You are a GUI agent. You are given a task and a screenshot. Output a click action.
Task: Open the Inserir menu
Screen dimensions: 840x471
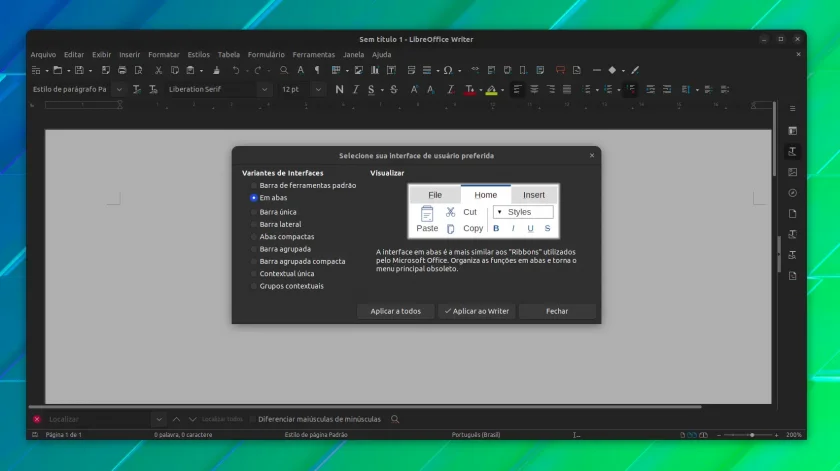click(x=130, y=55)
